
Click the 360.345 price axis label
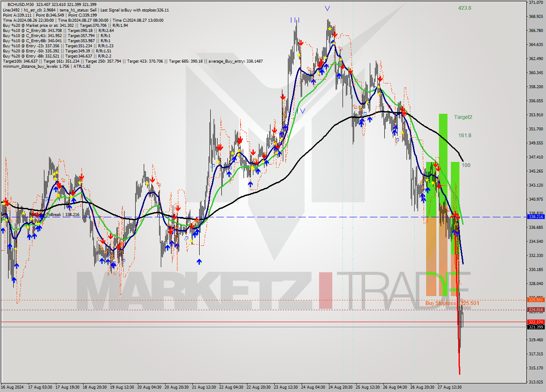[536, 73]
